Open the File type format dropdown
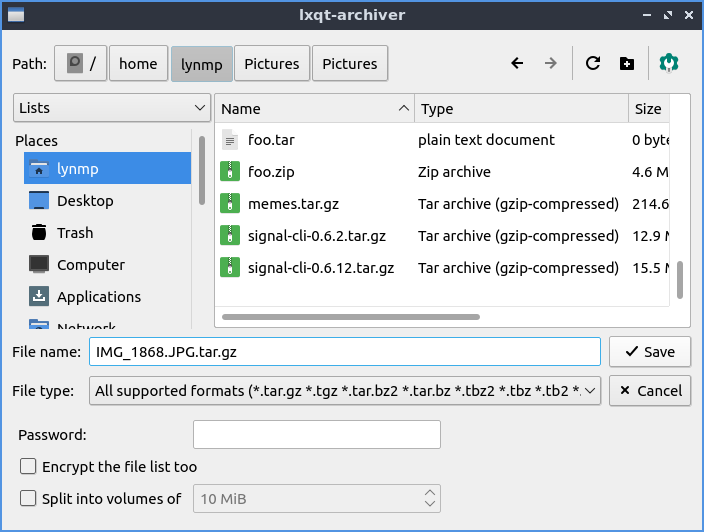Screen dimensions: 704x532 (x=345, y=391)
